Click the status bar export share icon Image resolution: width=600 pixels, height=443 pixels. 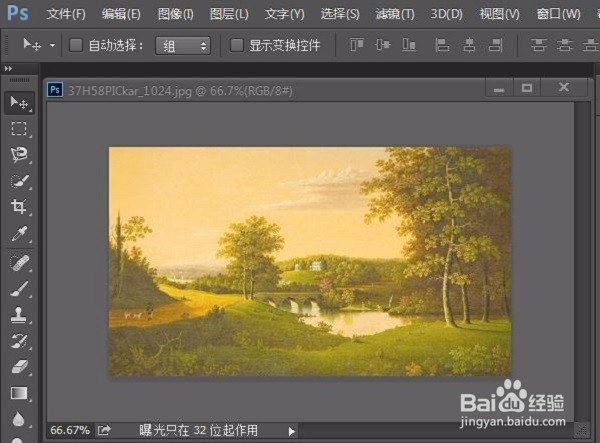104,430
